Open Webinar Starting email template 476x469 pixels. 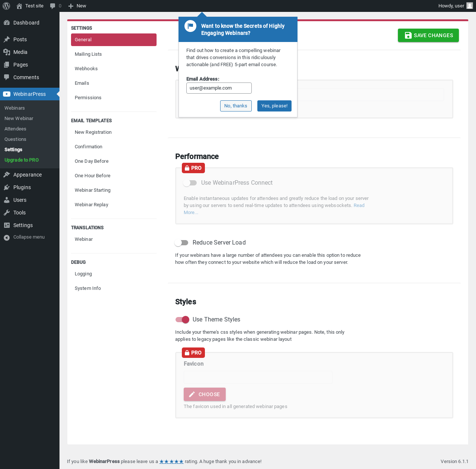click(x=114, y=190)
